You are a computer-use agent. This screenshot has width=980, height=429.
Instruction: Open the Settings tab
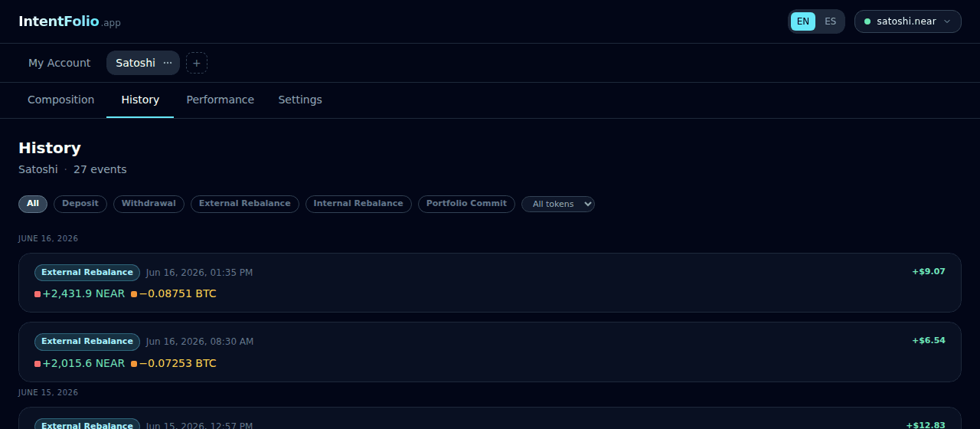click(x=300, y=100)
